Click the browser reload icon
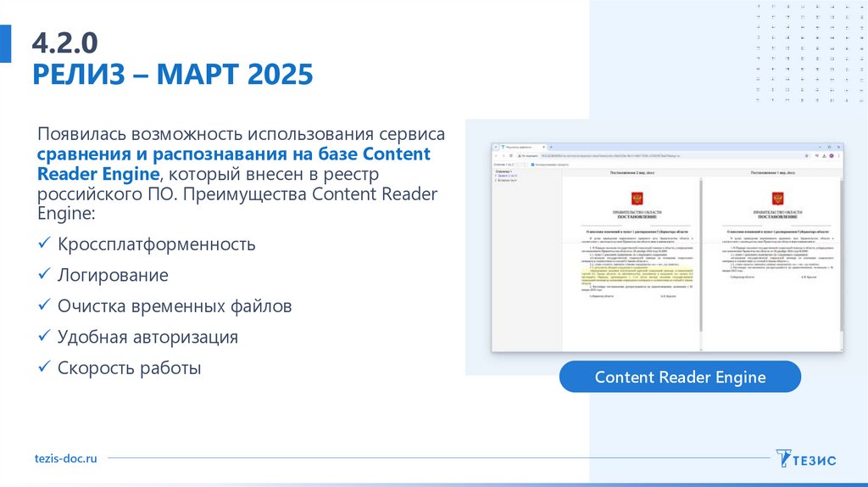The image size is (868, 487). [511, 155]
